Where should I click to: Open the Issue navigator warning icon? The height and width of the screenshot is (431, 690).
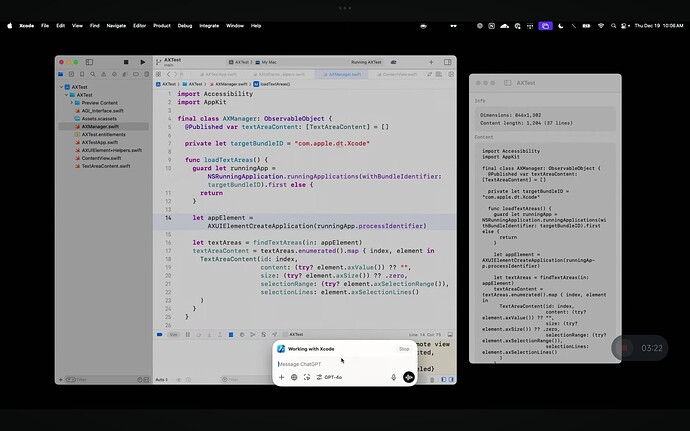click(103, 74)
